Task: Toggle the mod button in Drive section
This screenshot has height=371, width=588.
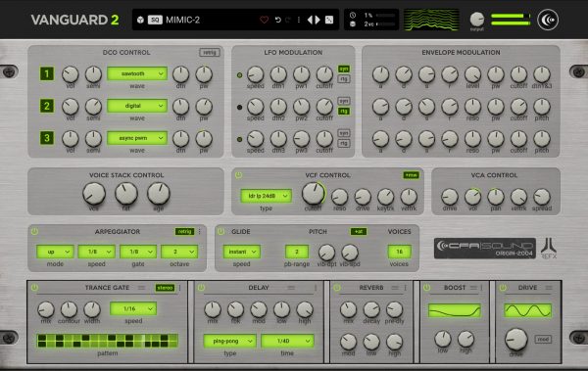Action: pyautogui.click(x=543, y=340)
